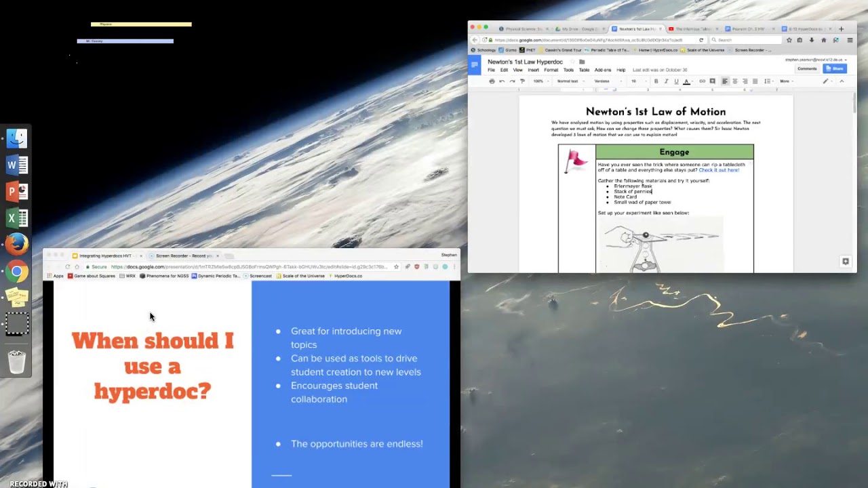This screenshot has height=488, width=868.
Task: Bookmark page with Chrome star icon
Action: 396,266
